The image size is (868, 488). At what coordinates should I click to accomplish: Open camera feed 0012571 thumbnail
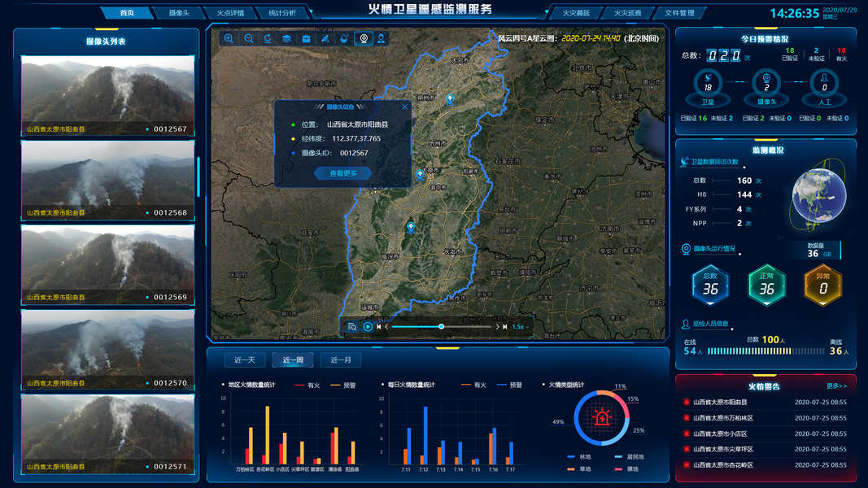pos(108,434)
